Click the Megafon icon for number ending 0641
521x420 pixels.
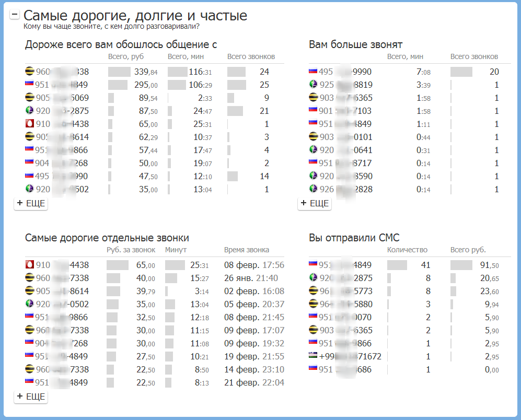pos(314,149)
